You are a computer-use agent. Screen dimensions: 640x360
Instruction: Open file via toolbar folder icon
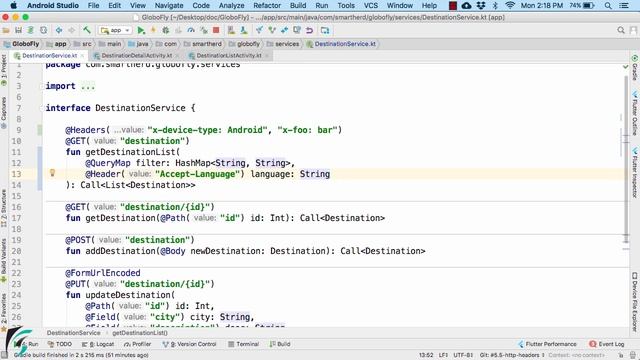point(6,30)
